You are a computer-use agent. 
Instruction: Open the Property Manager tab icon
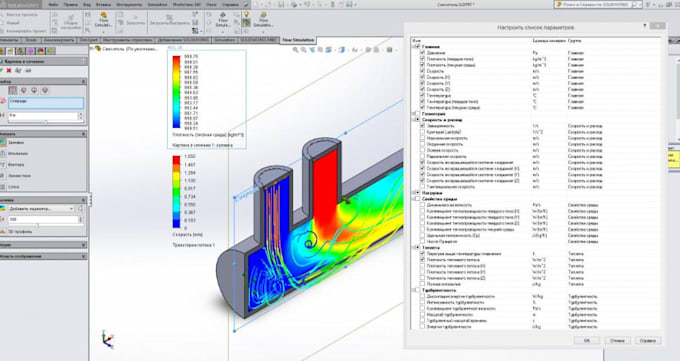click(x=10, y=51)
